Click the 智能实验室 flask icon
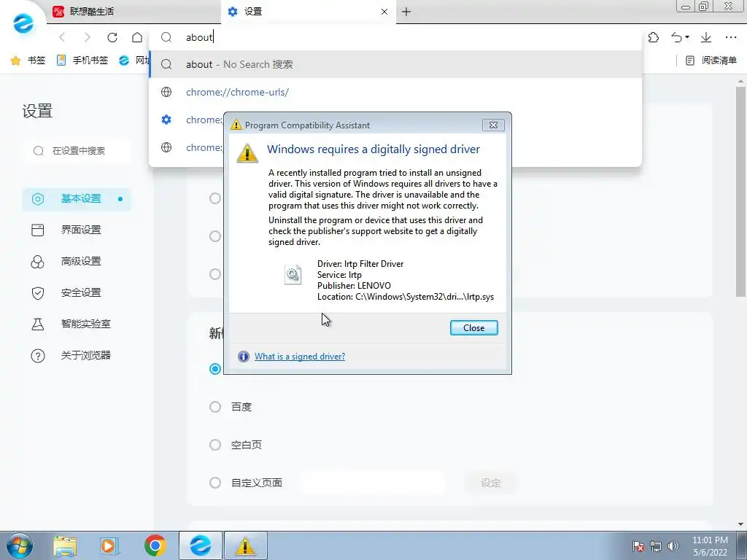 [x=38, y=324]
